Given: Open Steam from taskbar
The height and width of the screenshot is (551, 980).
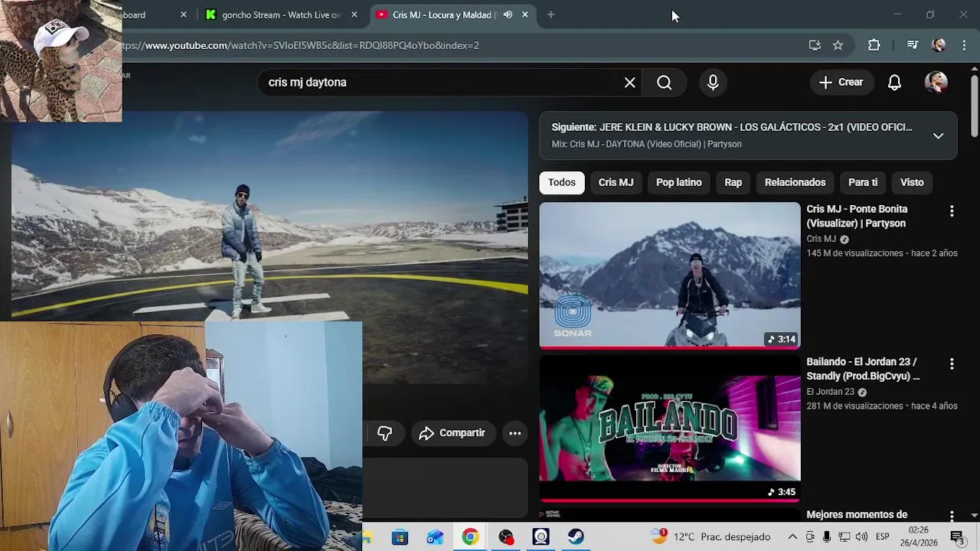Looking at the screenshot, I should (577, 537).
